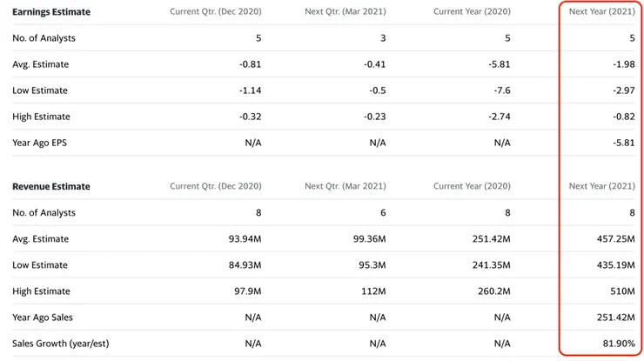
Task: Click Next Qtr. (Mar 2021) revenue column header
Action: point(345,186)
